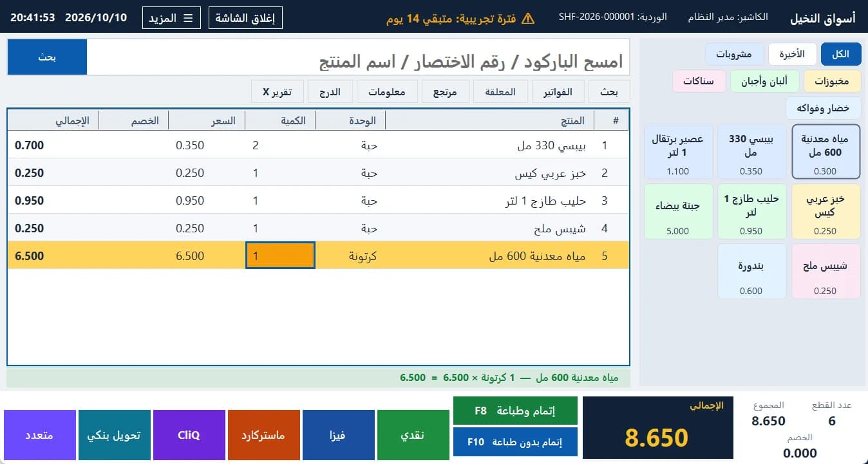
Task: Select the الكل category tab
Action: [841, 55]
